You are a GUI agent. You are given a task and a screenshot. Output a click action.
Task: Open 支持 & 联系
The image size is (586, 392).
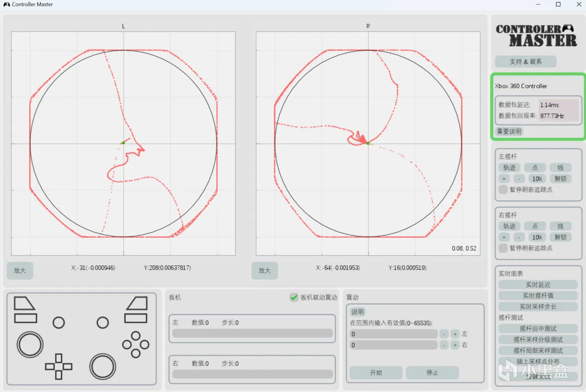point(526,62)
